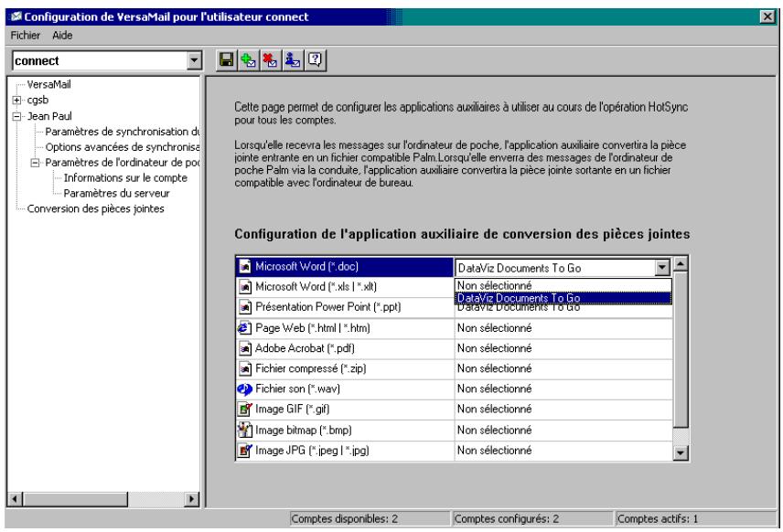Click the tree panel right scroll arrow
This screenshot has height=532, width=783.
[x=191, y=498]
